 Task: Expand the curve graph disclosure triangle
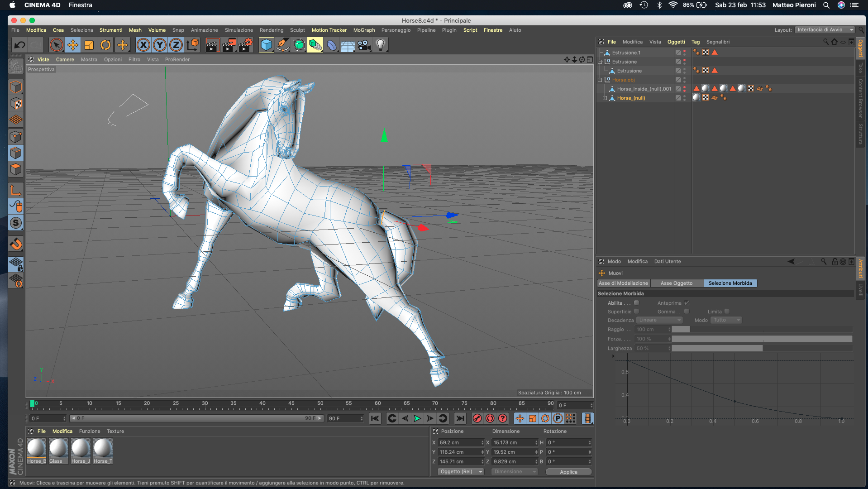[613, 356]
